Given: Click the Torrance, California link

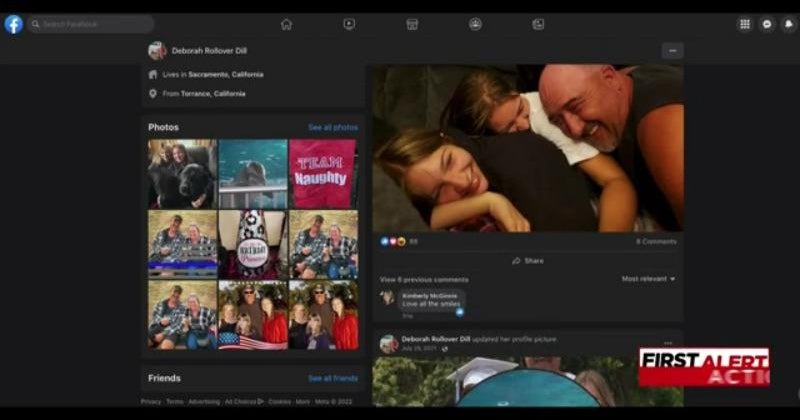Looking at the screenshot, I should 213,94.
